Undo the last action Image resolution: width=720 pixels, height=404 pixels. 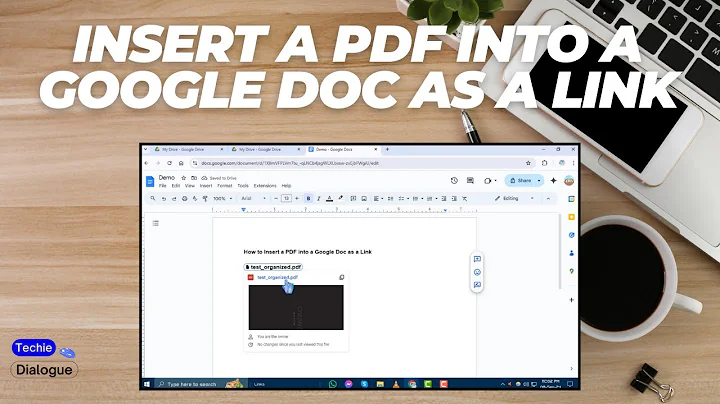[163, 198]
